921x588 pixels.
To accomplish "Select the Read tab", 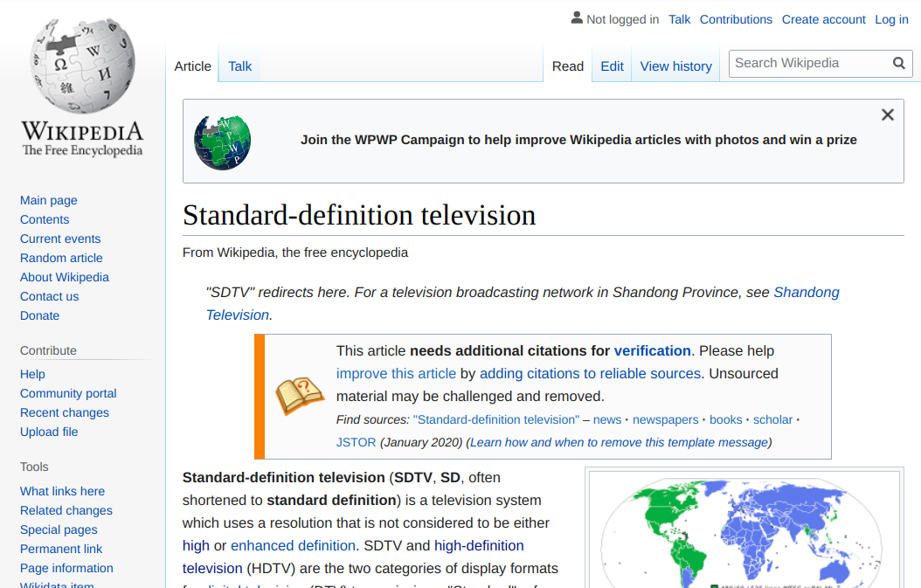I will [x=567, y=66].
